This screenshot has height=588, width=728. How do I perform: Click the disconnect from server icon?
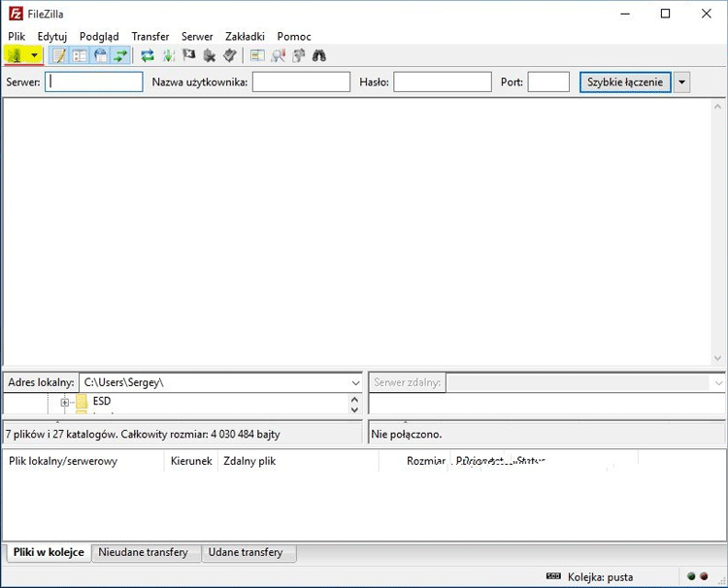pyautogui.click(x=210, y=55)
